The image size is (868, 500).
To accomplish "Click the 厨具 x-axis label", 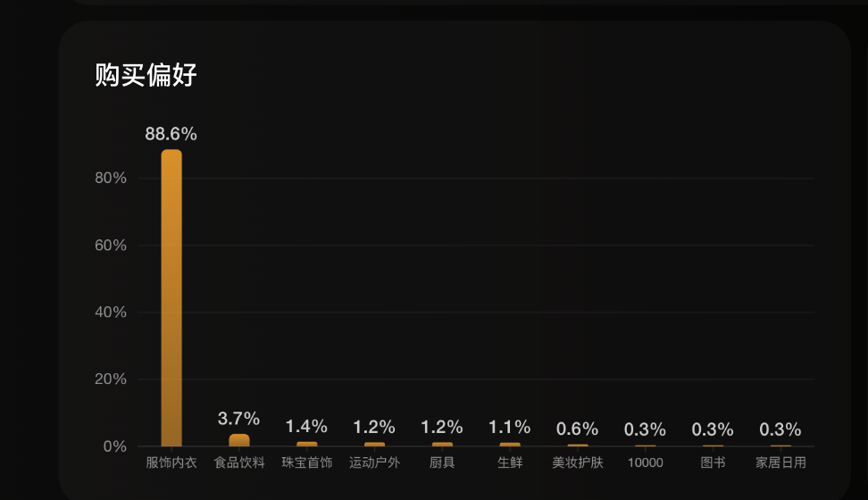I will 442,462.
